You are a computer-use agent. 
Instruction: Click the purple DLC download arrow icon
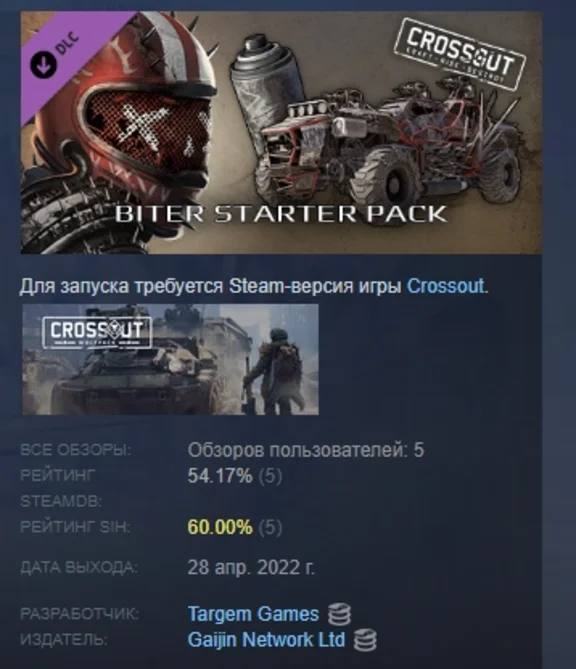43,64
